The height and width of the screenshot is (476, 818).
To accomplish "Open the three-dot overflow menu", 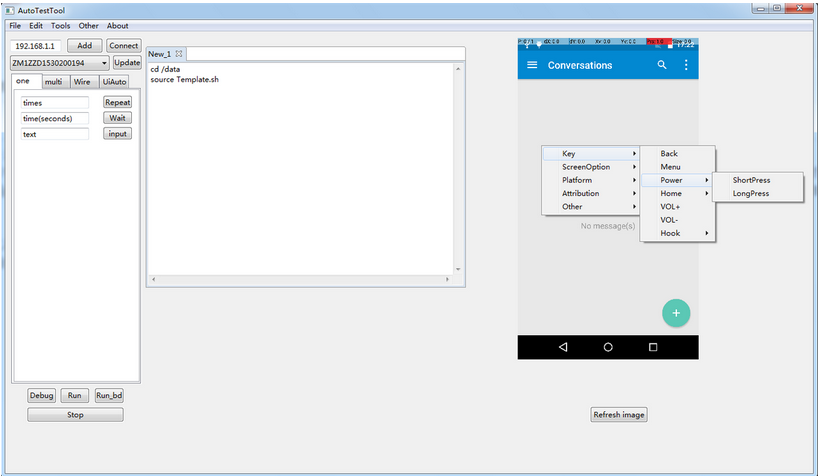I will (686, 65).
